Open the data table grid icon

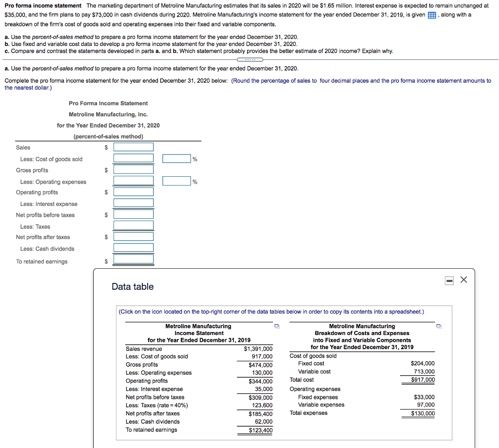coord(432,15)
